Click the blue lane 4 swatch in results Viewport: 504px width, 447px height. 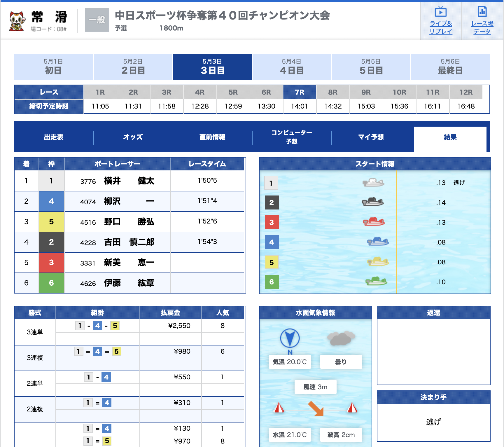pos(51,201)
